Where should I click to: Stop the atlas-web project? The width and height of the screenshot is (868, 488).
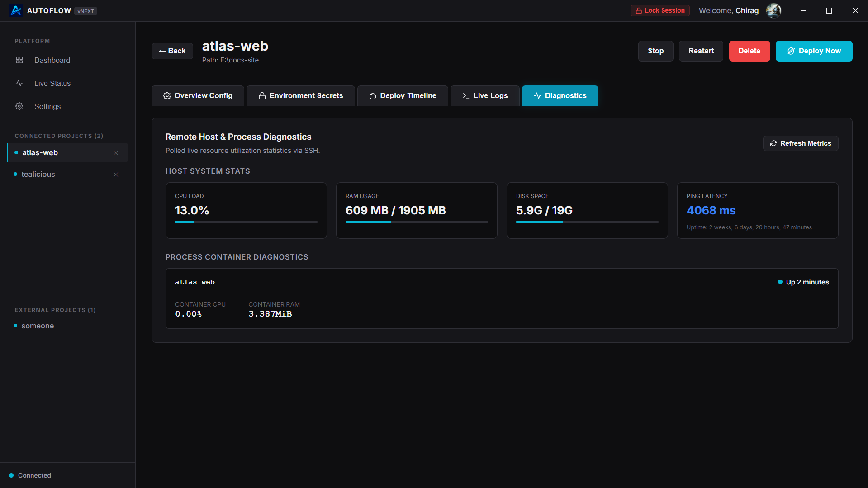(656, 51)
